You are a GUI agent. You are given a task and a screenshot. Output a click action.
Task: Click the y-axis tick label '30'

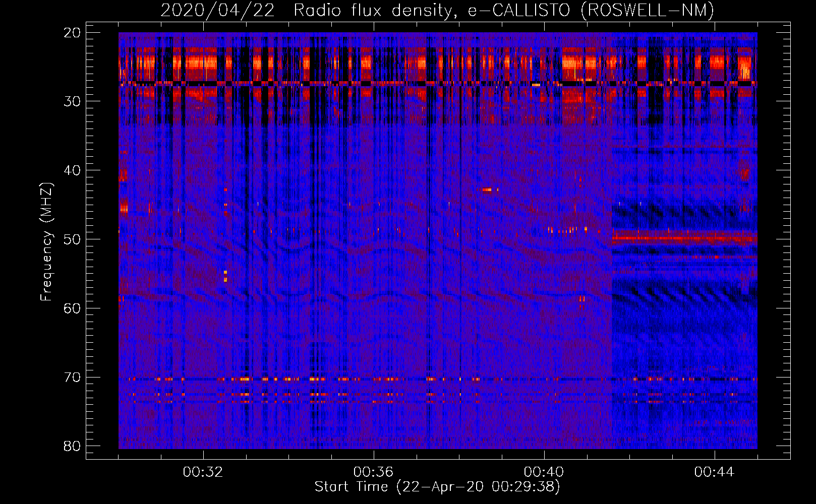tap(73, 101)
